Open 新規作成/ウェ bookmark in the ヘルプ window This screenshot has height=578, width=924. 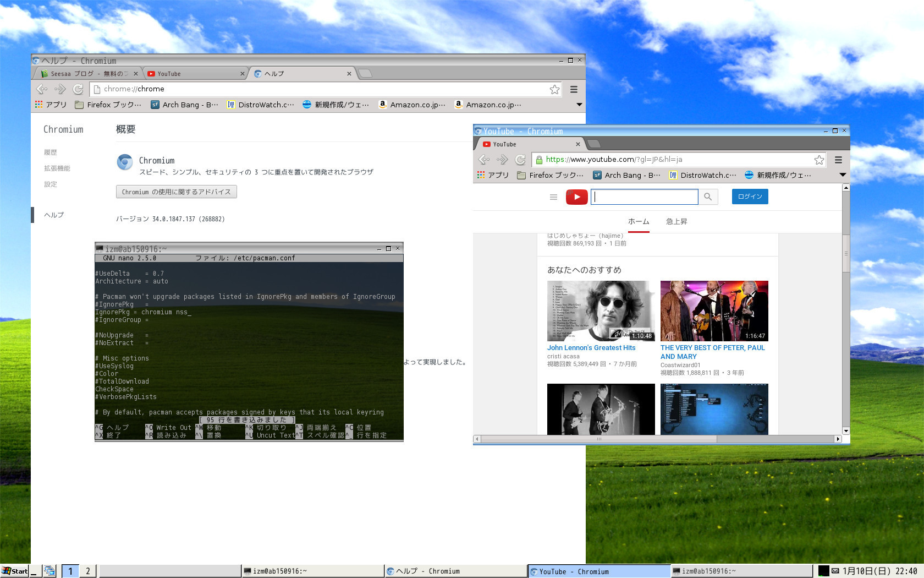[x=336, y=105]
